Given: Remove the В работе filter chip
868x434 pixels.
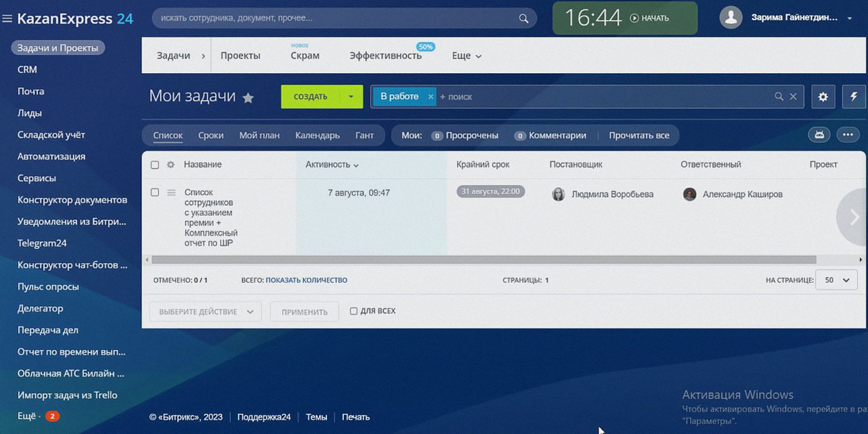Looking at the screenshot, I should [431, 97].
